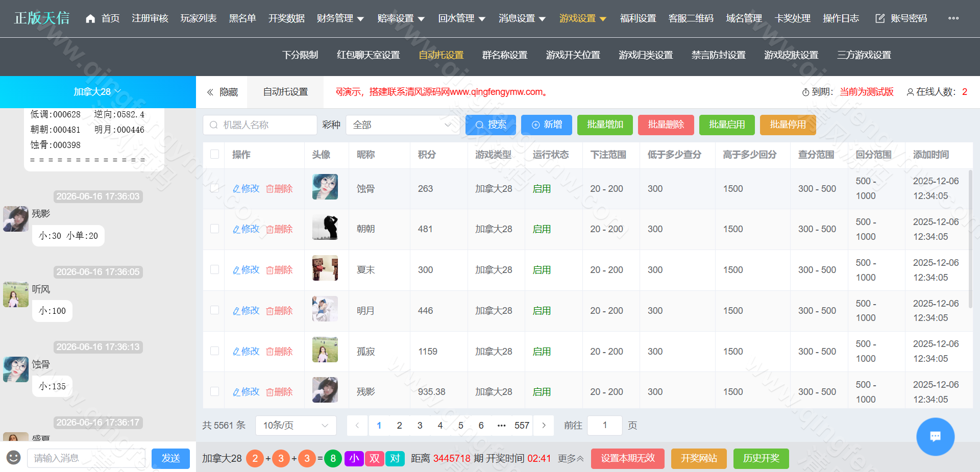Open the 黑名单 menu item
The image size is (980, 472).
242,18
